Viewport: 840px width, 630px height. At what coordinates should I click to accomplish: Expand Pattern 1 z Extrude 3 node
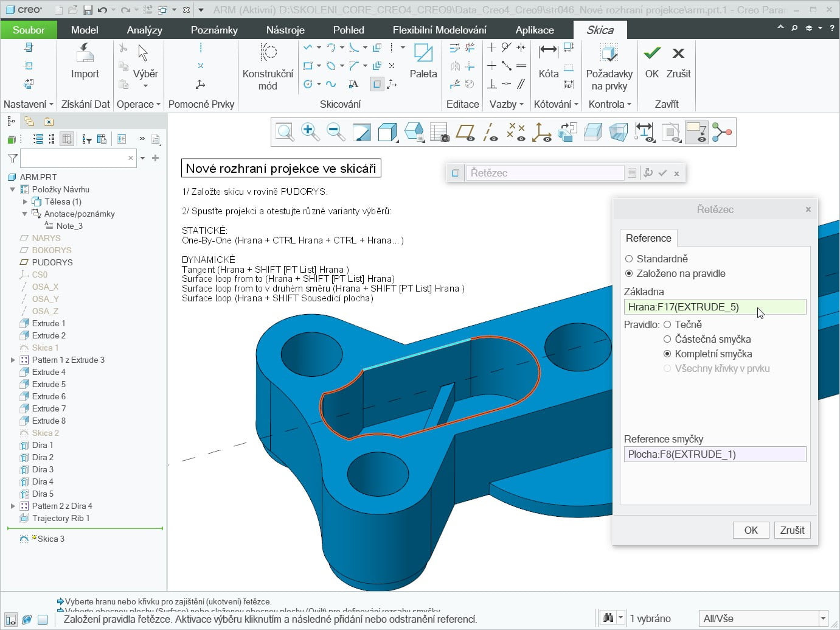(13, 360)
